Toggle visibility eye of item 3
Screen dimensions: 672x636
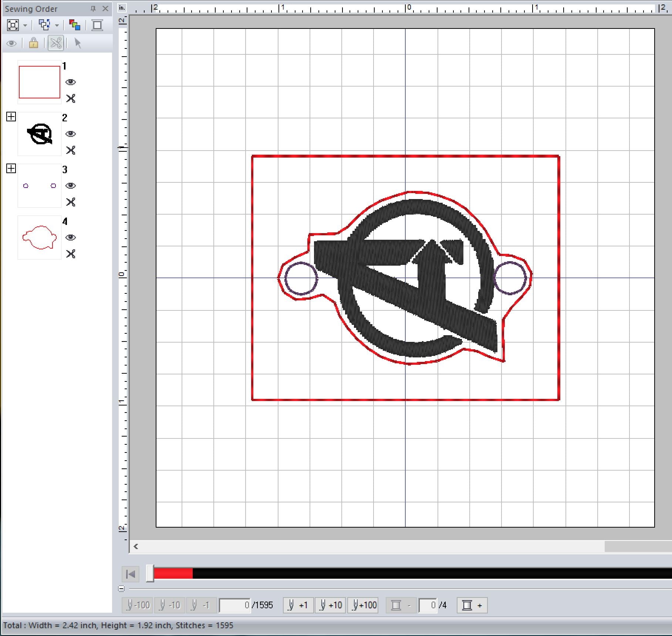[x=71, y=186]
